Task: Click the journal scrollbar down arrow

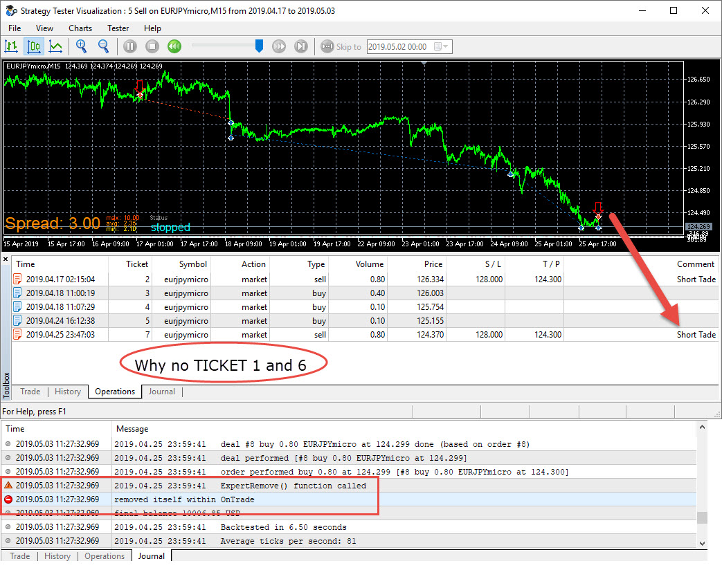Action: [x=702, y=543]
